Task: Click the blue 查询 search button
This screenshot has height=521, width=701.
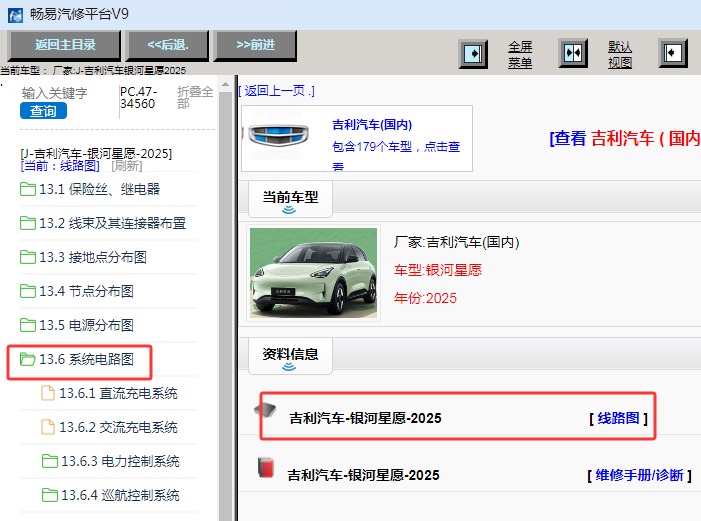Action: [x=43, y=110]
